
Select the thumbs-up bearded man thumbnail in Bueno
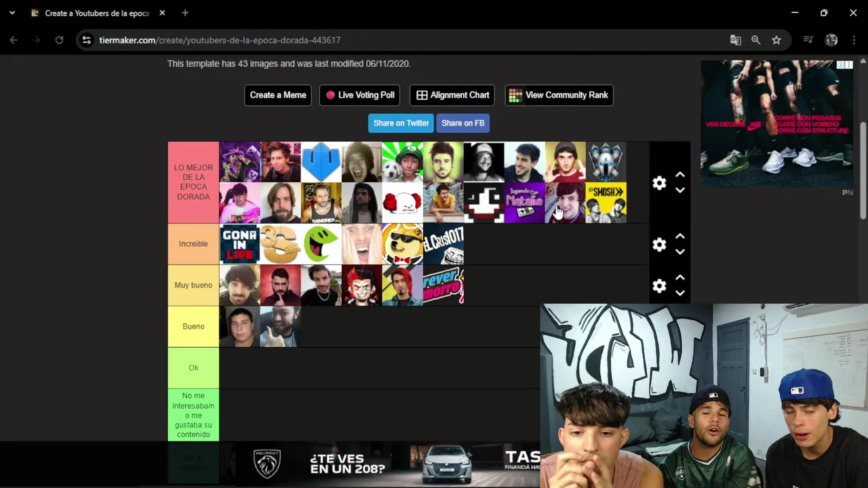coord(280,327)
